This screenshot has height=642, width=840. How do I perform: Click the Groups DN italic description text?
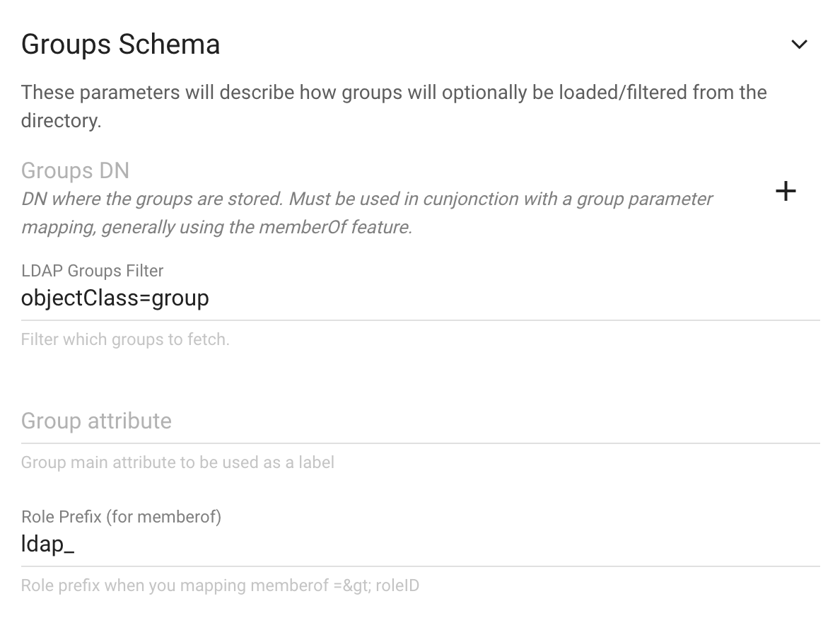[x=367, y=213]
